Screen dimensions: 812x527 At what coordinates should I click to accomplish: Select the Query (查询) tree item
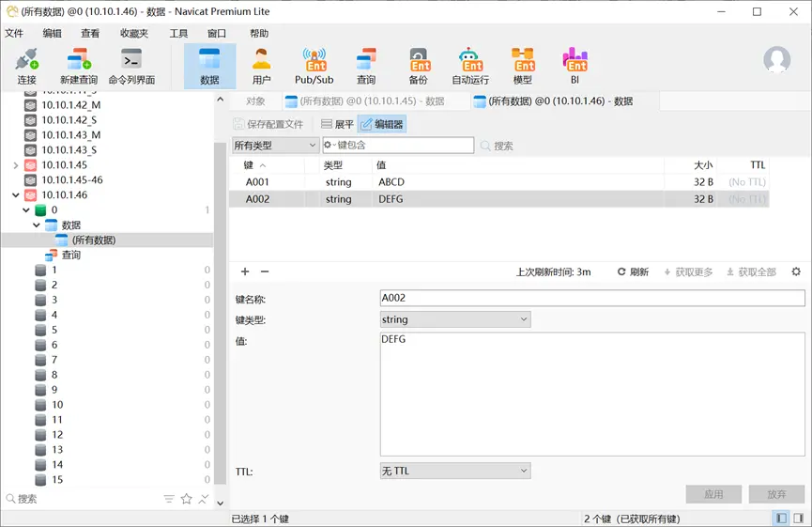click(x=71, y=255)
